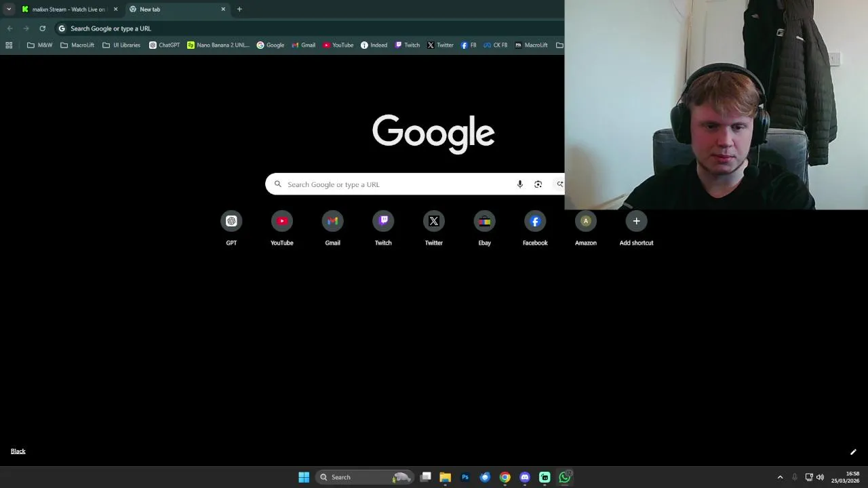
Task: Click the reload page button
Action: tap(42, 28)
